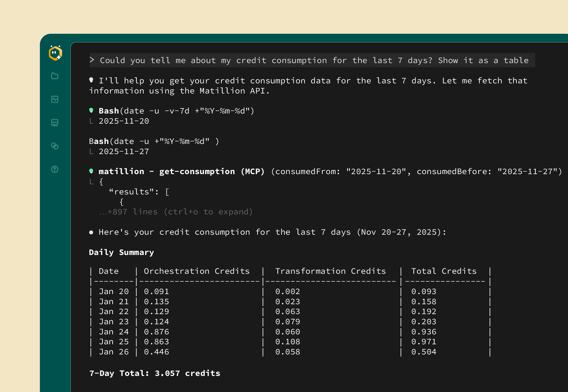Click the 7-Day Total credits text
The width and height of the screenshot is (568, 392).
[x=155, y=373]
